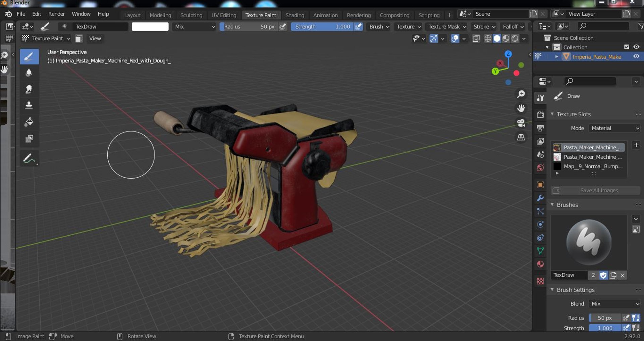This screenshot has height=341, width=644.
Task: Open the viewport View menu button
Action: (95, 39)
